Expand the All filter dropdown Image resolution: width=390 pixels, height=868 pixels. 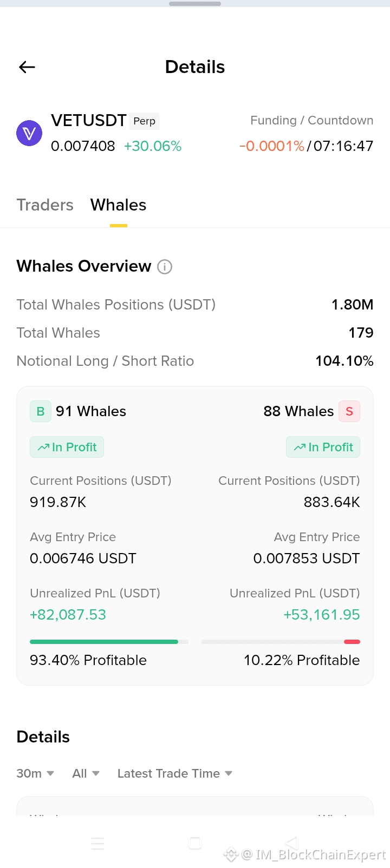tap(86, 774)
